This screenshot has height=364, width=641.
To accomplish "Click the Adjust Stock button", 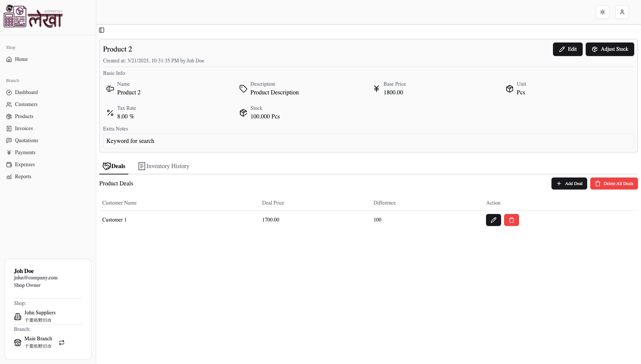I will [x=609, y=49].
